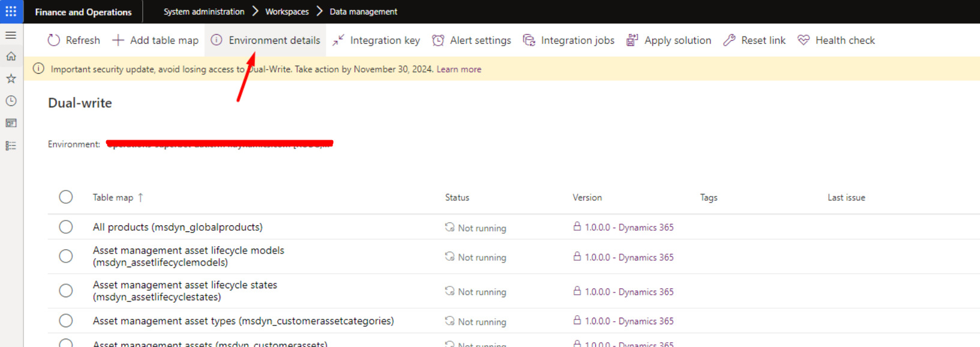Click status sync icon for lifecycle states

click(449, 291)
